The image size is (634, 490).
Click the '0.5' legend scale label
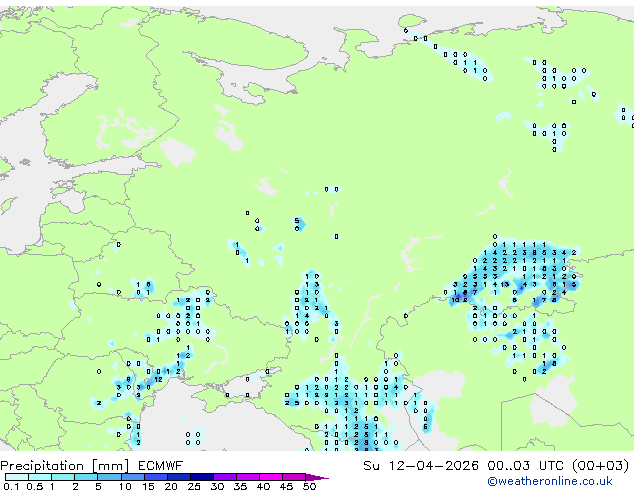tap(35, 486)
